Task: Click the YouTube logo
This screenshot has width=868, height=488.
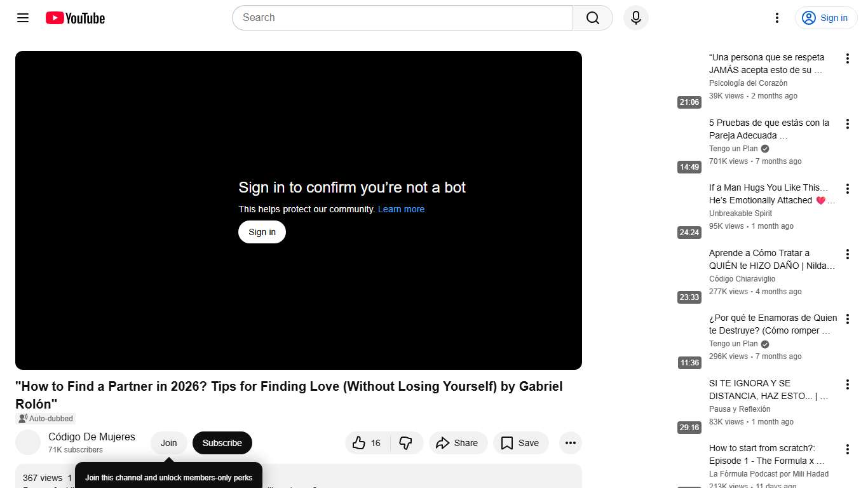Action: 74,18
